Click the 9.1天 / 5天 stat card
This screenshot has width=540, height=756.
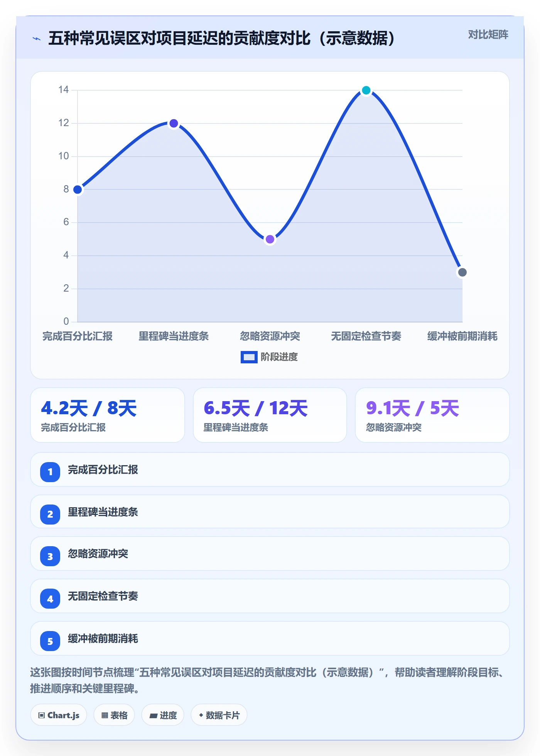tap(432, 415)
